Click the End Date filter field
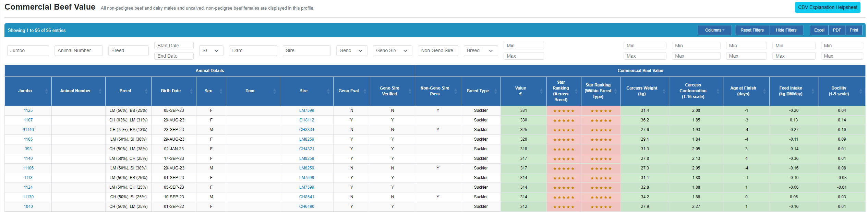 pos(174,56)
